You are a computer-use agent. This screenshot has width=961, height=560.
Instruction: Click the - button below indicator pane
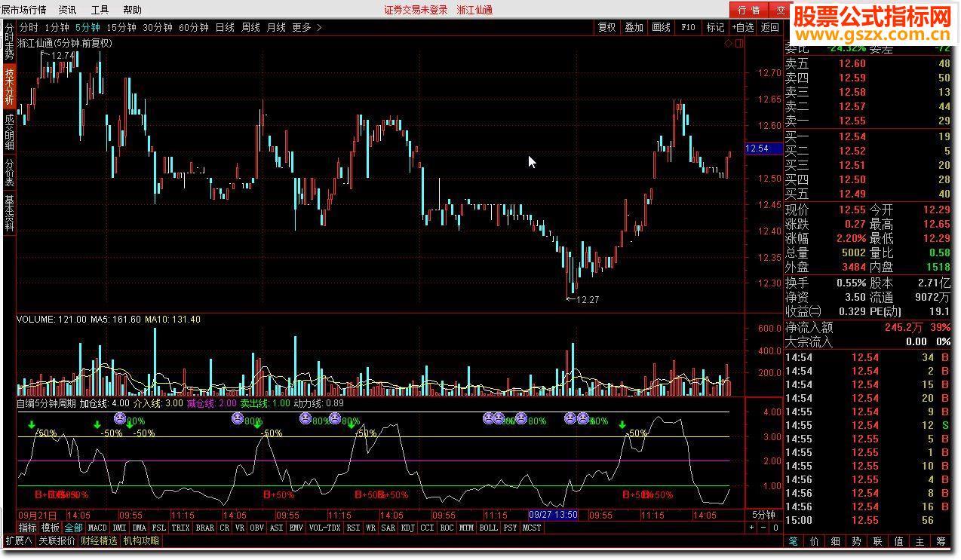763,528
